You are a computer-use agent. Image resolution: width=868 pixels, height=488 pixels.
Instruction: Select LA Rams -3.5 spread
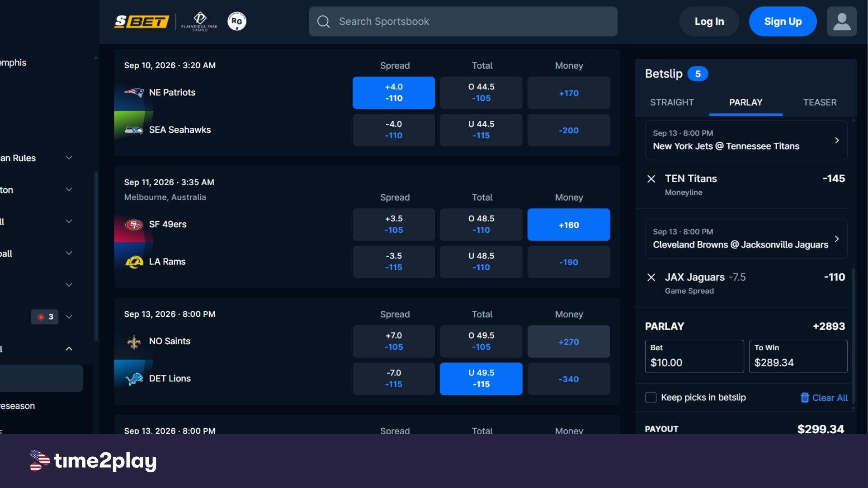coord(393,262)
